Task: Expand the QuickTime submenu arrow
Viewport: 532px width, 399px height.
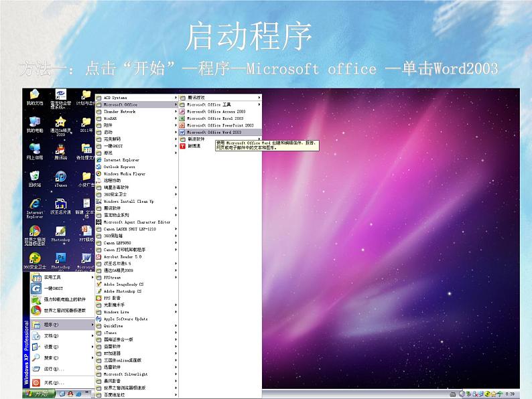Action: pyautogui.click(x=176, y=326)
